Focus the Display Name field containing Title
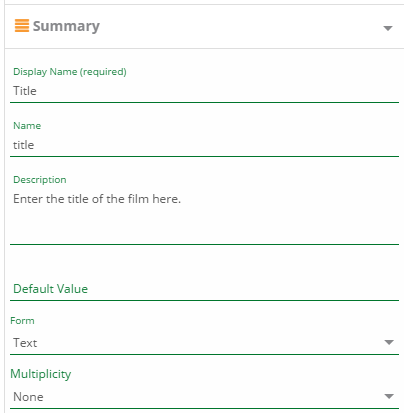404x413 pixels. 204,91
